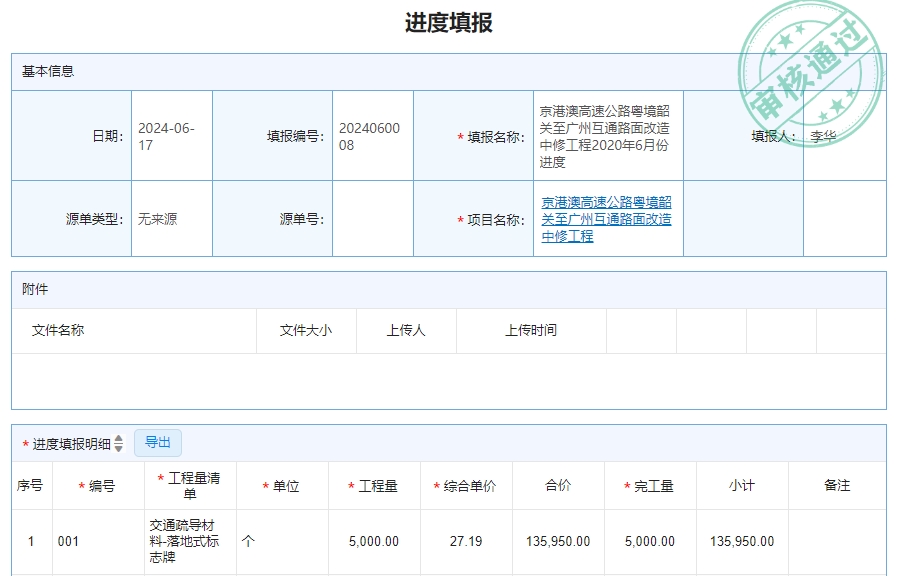The image size is (900, 576).
Task: Click the 填报编号 field value 2024060008
Action: click(372, 135)
